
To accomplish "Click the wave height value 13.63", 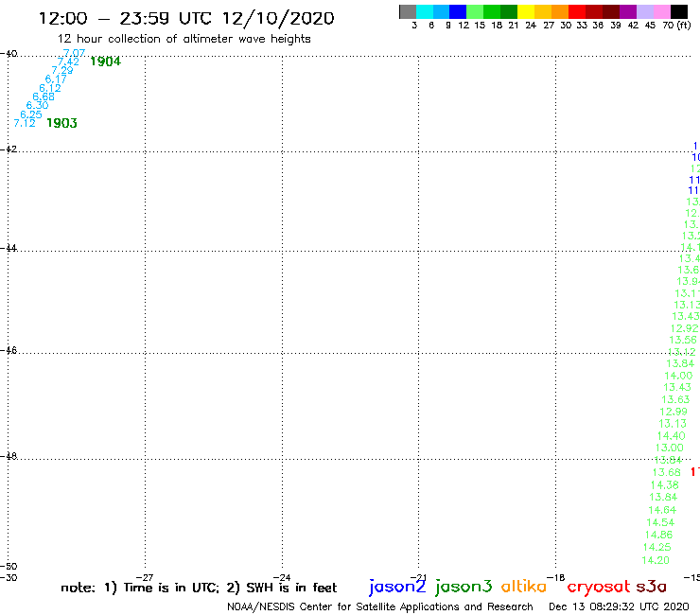I will pos(675,399).
